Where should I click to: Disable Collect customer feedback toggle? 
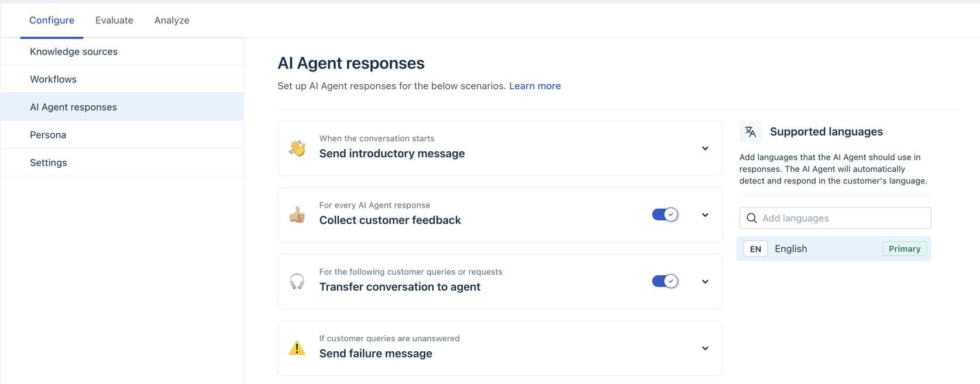click(x=665, y=215)
